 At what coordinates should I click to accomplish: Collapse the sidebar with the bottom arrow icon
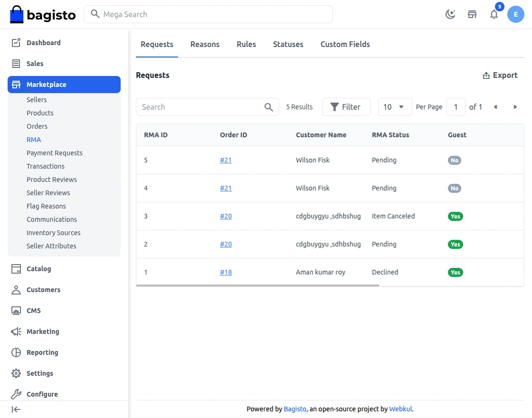pos(16,409)
